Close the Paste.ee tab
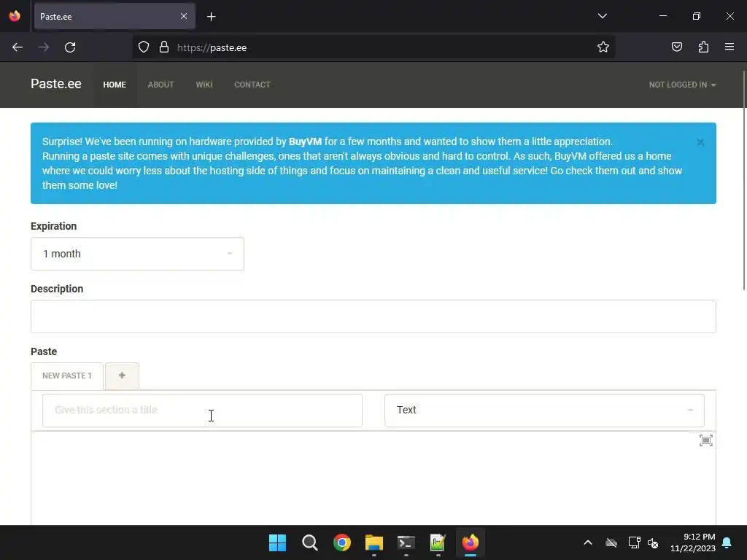This screenshot has width=747, height=560. point(184,16)
